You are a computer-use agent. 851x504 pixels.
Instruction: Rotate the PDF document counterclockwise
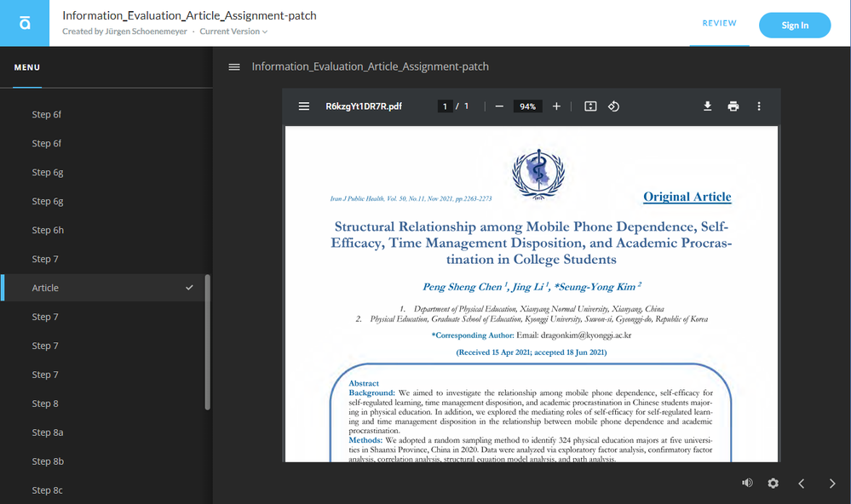click(613, 106)
